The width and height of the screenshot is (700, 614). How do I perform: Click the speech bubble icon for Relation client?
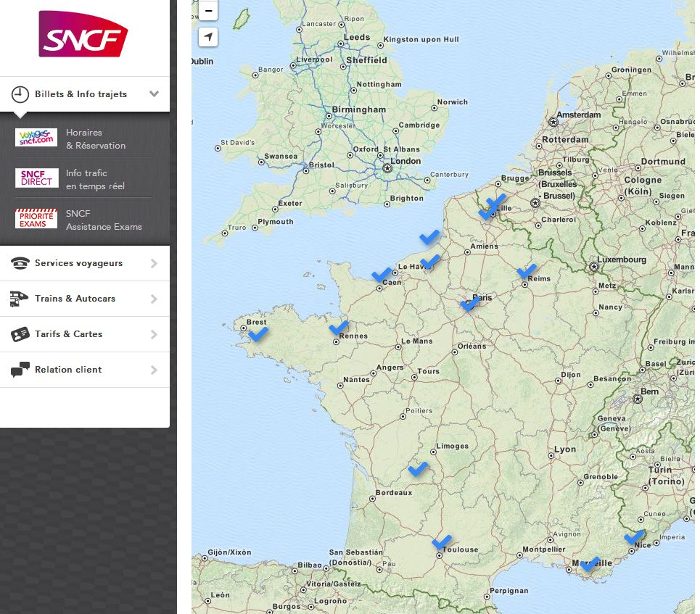tap(20, 370)
